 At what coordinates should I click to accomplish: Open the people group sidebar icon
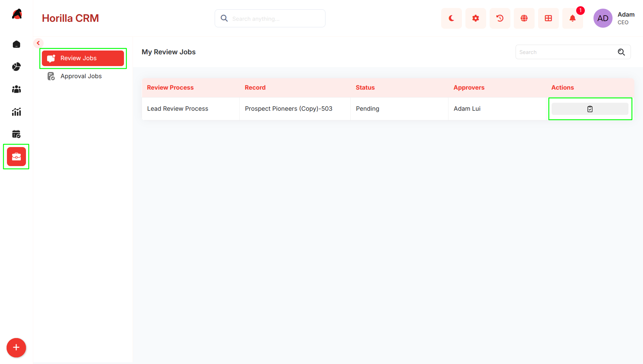click(x=16, y=89)
